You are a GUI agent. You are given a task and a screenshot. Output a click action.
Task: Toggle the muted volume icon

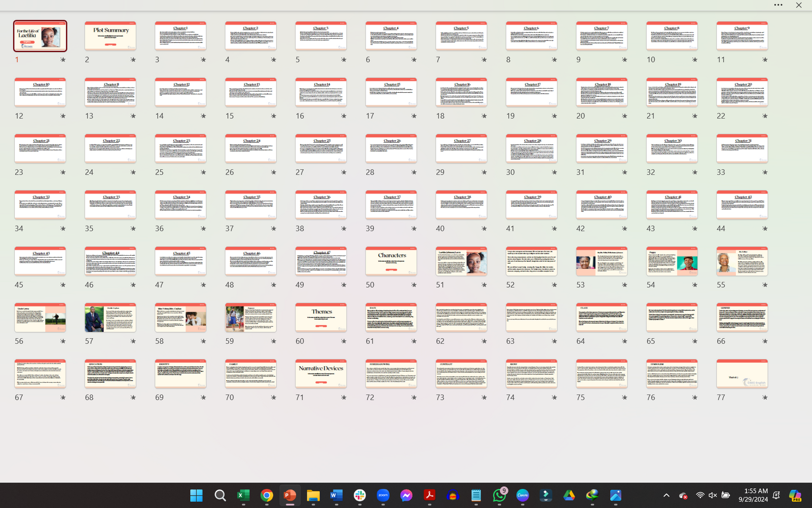712,495
